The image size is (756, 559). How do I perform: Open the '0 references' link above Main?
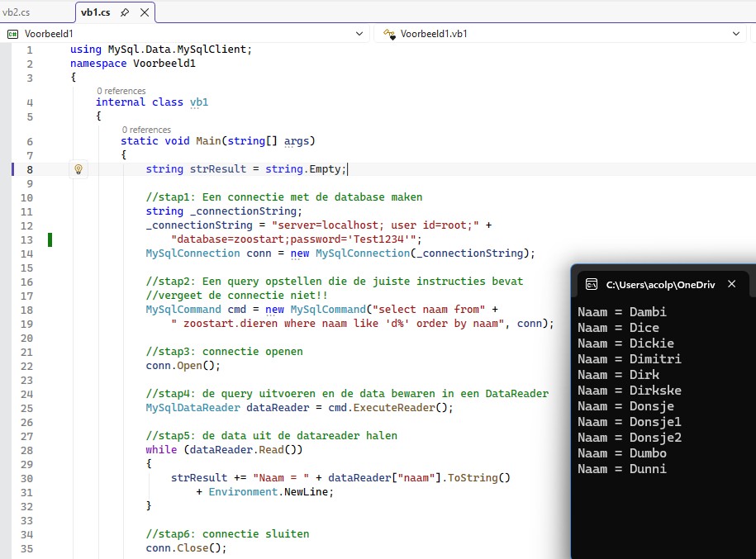(x=146, y=130)
